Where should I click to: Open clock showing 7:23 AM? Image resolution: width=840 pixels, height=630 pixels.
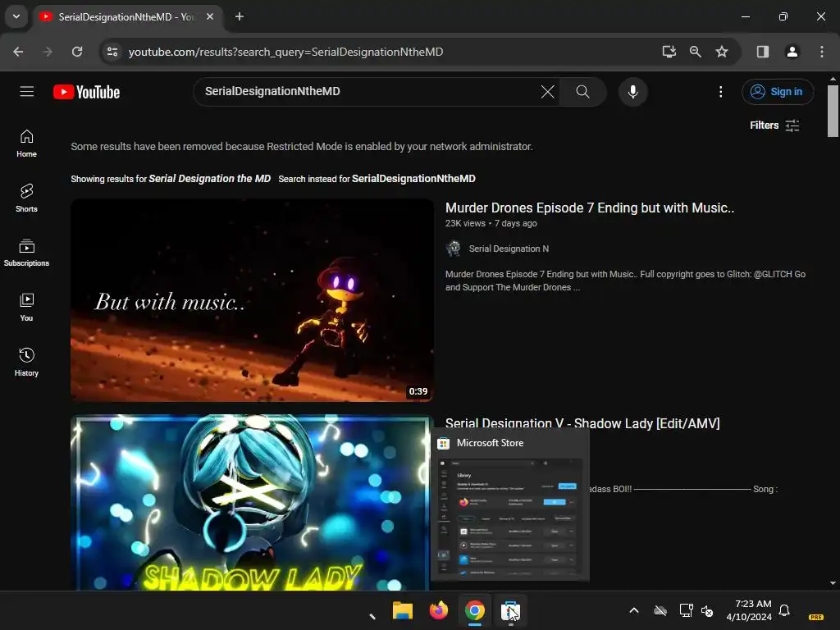point(749,610)
